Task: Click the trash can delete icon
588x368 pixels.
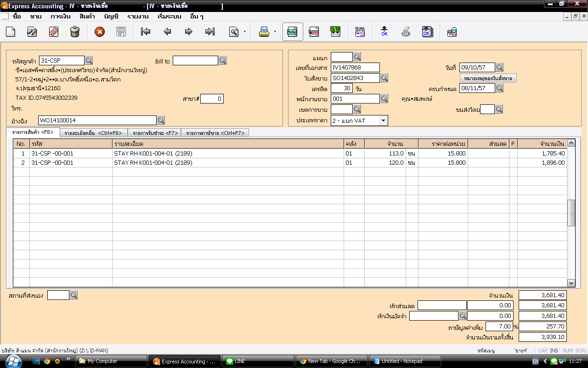Action: point(75,32)
